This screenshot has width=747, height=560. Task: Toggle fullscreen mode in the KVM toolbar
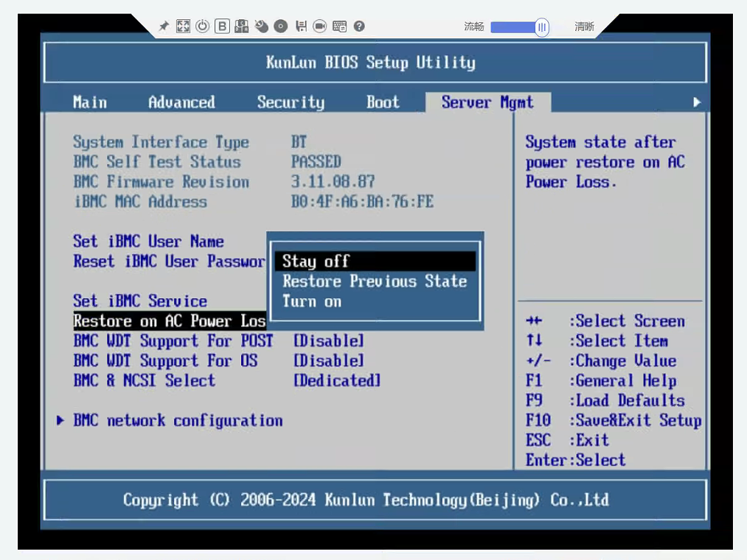click(x=183, y=27)
